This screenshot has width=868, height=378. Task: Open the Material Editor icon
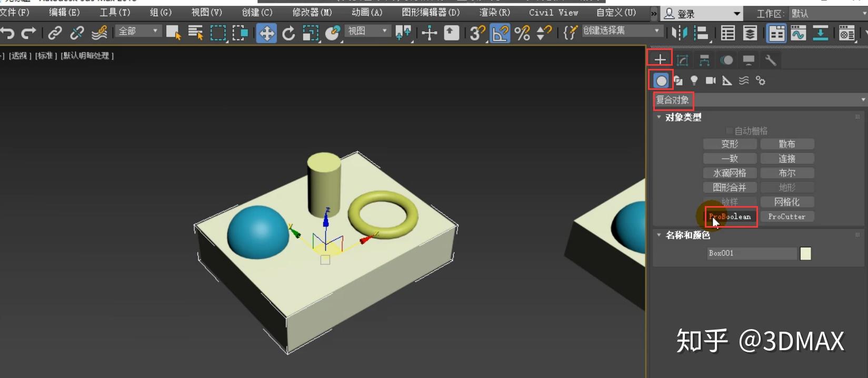pos(847,33)
